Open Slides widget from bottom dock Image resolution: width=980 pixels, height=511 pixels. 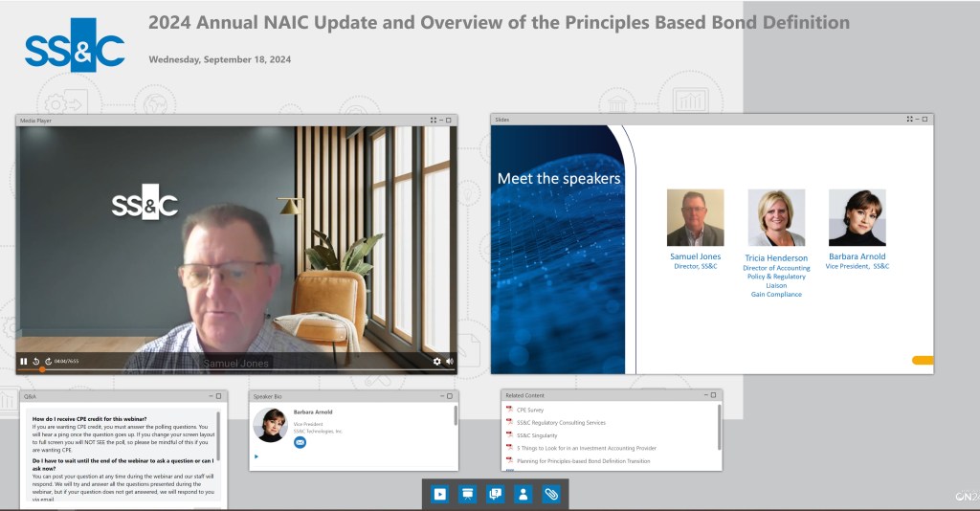[467, 494]
